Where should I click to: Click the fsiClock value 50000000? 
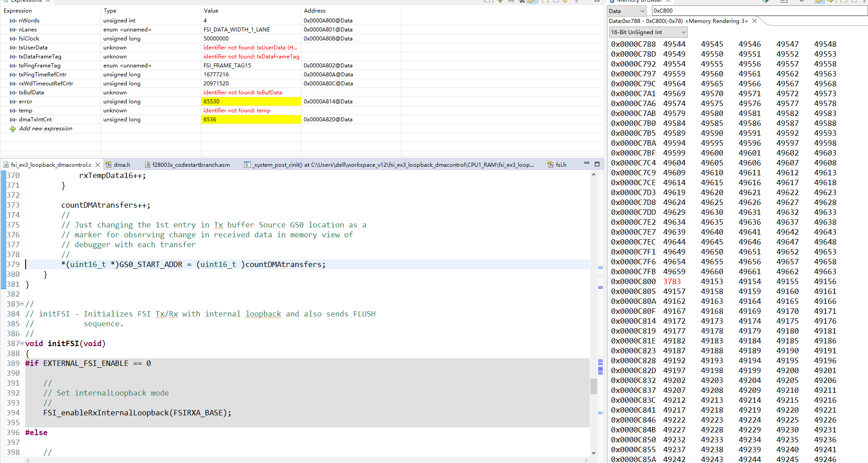tap(216, 39)
